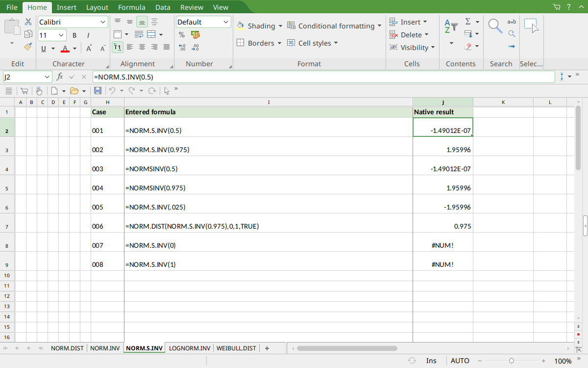588x368 pixels.
Task: Toggle the bottom vertical alignment button
Action: [x=142, y=22]
